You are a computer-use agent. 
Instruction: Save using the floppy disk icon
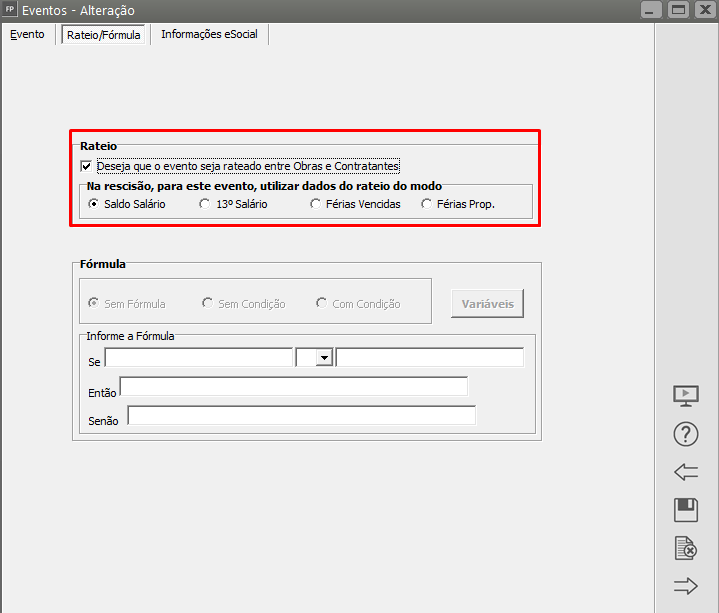[x=686, y=510]
